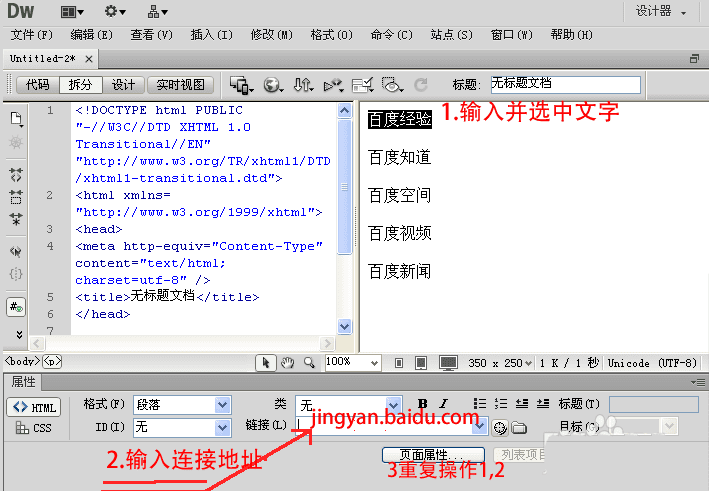Choose the Select tool arrow in status bar
The image size is (709, 491).
pos(265,363)
